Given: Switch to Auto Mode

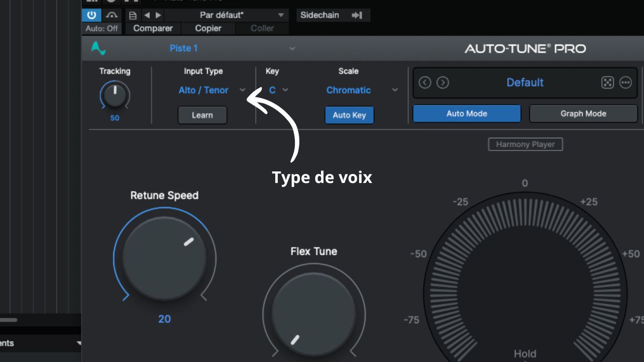Looking at the screenshot, I should click(467, 114).
